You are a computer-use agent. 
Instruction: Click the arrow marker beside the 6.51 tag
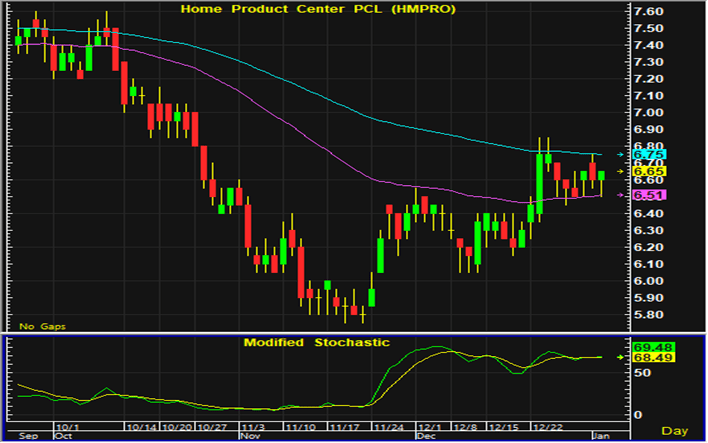tap(622, 196)
